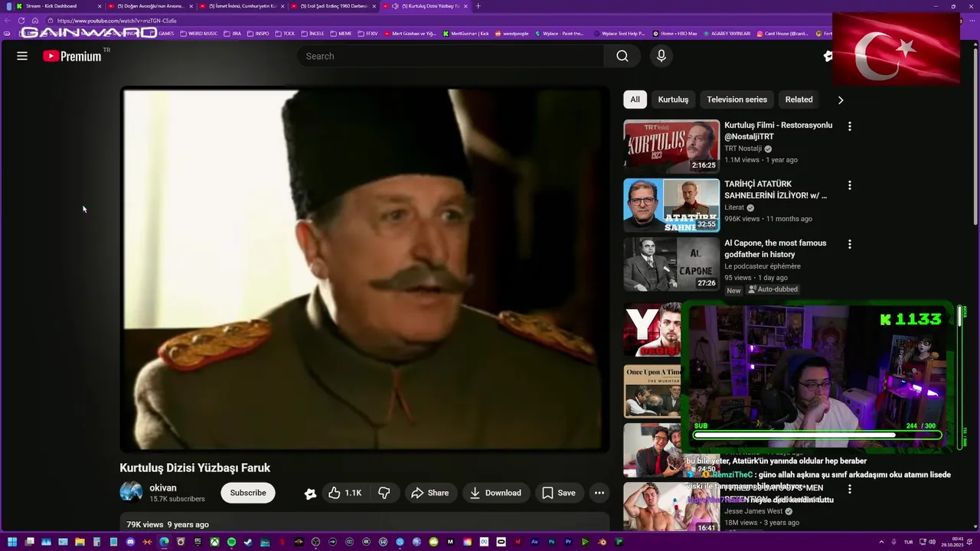
Task: Open the wiredpeople bookmark
Action: [512, 34]
